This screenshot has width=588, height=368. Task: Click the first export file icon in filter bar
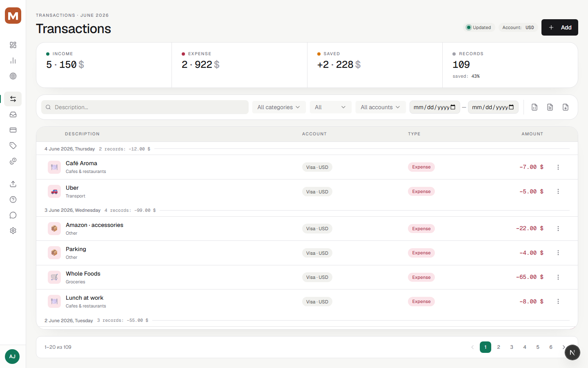pos(535,107)
